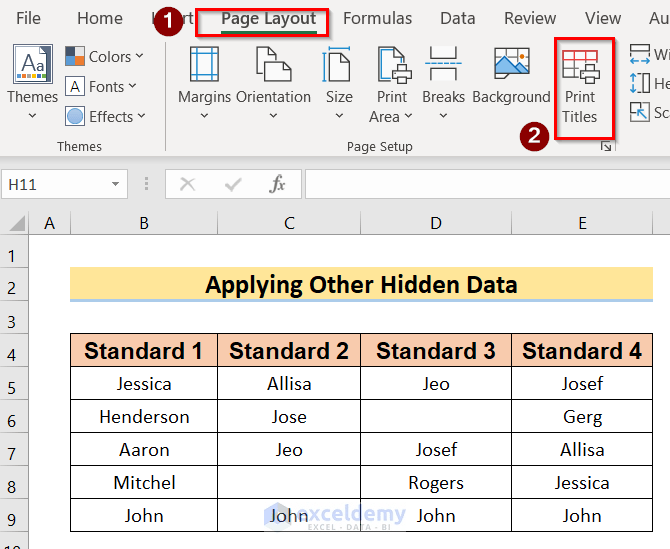This screenshot has width=670, height=549.
Task: Switch to the Data tab
Action: [x=458, y=18]
